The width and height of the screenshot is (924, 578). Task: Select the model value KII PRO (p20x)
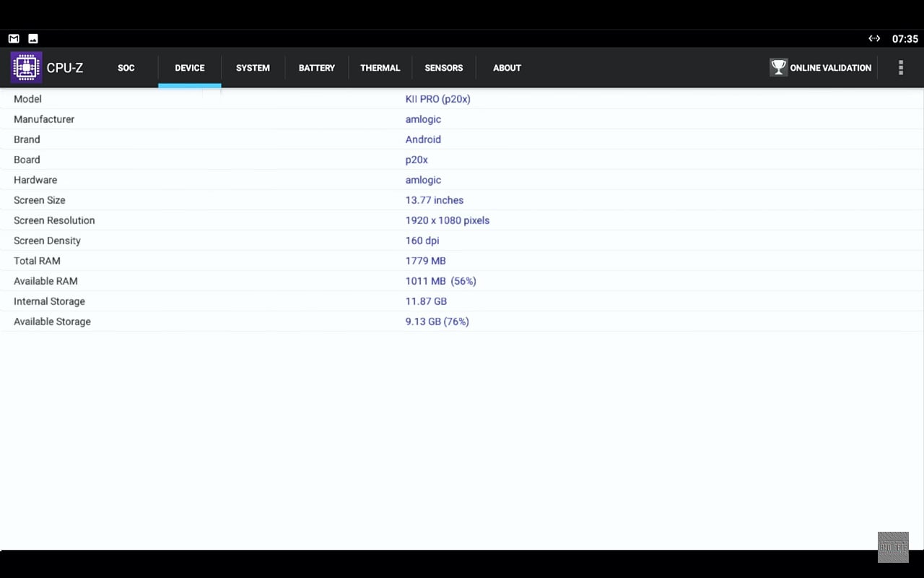[438, 99]
